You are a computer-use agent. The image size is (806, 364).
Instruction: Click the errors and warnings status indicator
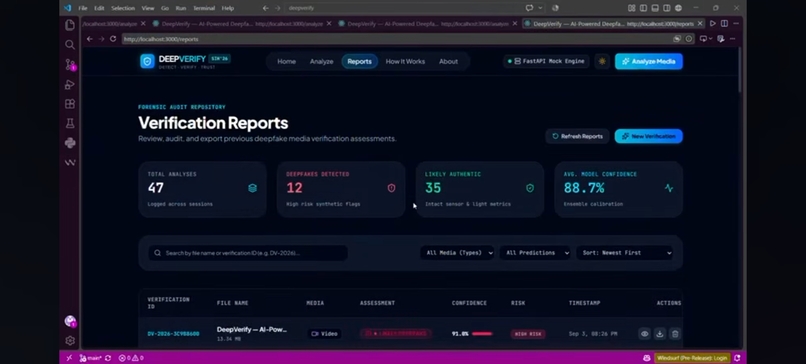click(x=131, y=358)
